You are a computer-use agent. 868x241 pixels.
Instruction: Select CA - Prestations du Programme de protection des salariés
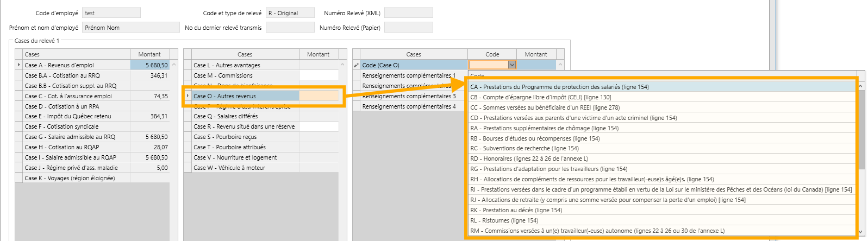pos(663,87)
